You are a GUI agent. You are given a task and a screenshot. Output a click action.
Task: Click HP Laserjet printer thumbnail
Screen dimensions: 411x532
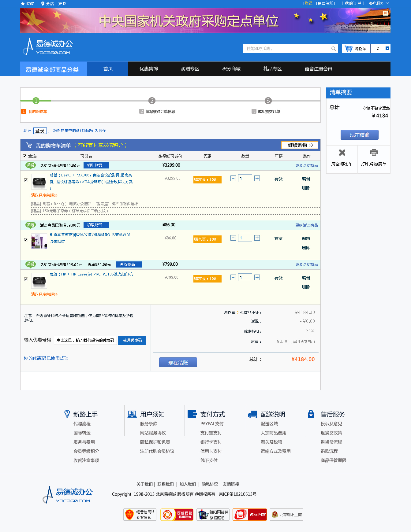(39, 281)
